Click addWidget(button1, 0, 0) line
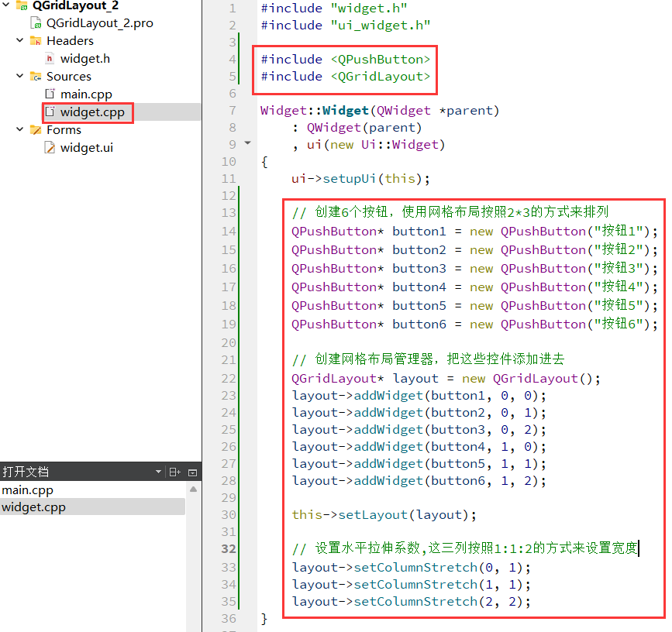 tap(419, 396)
